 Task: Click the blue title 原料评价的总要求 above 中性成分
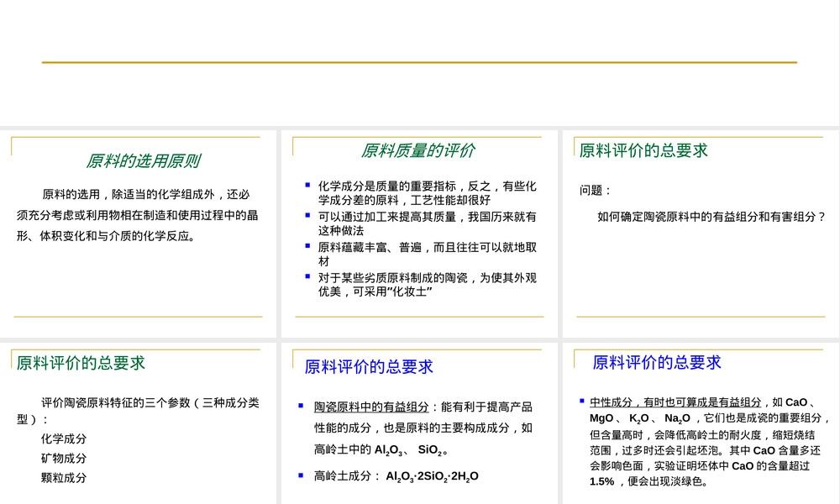657,363
